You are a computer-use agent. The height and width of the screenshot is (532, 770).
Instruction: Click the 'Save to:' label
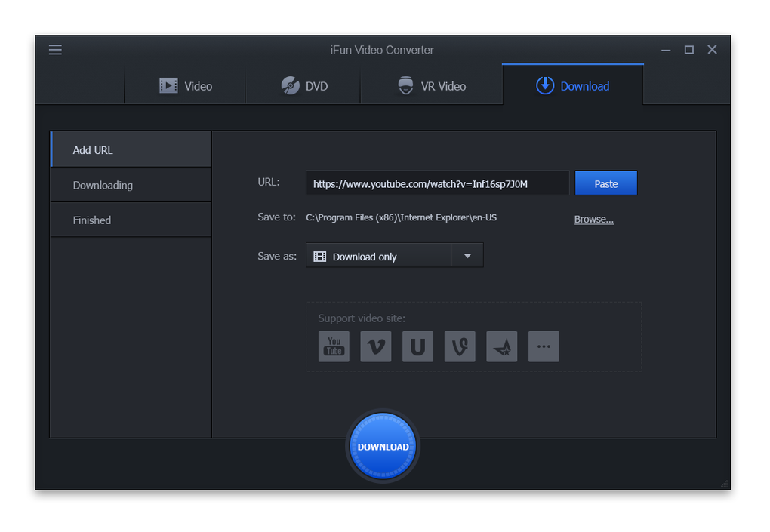pyautogui.click(x=276, y=217)
